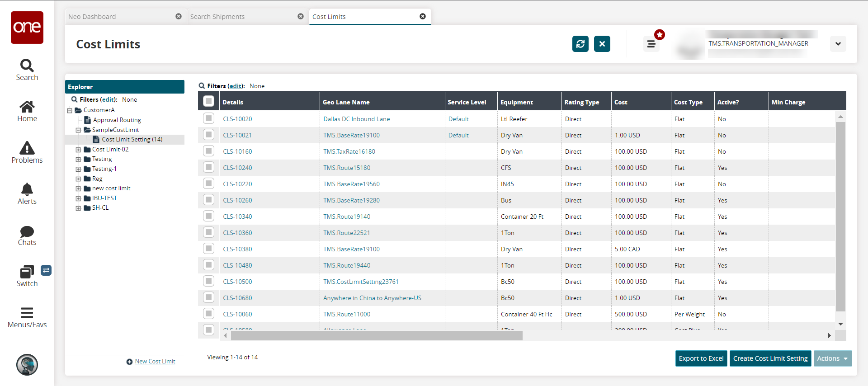Check the row CLS-10500 checkbox
Image resolution: width=868 pixels, height=386 pixels.
(208, 281)
